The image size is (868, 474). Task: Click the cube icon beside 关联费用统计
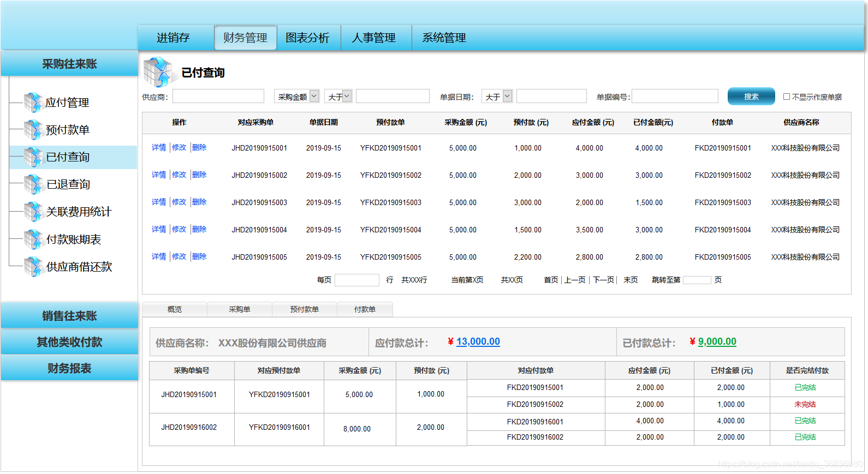point(33,212)
